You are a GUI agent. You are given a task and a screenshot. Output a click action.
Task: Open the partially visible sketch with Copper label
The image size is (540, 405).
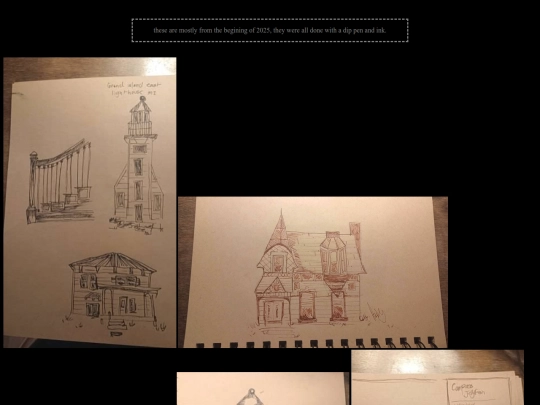coord(437,377)
